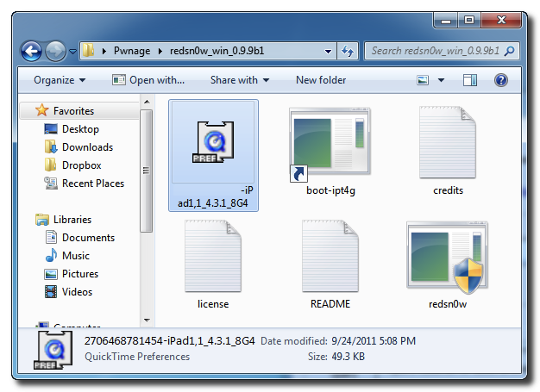Click the Music note icon
The width and height of the screenshot is (540, 392).
51,256
